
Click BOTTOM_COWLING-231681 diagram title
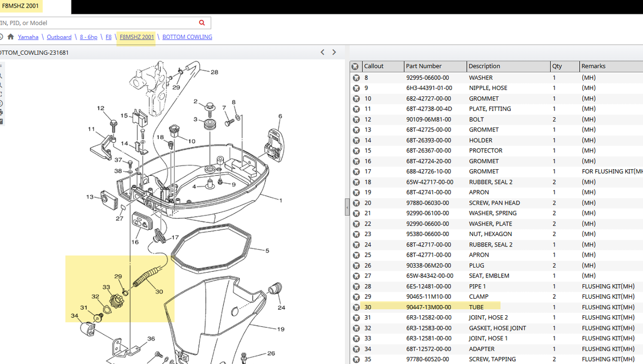point(34,52)
